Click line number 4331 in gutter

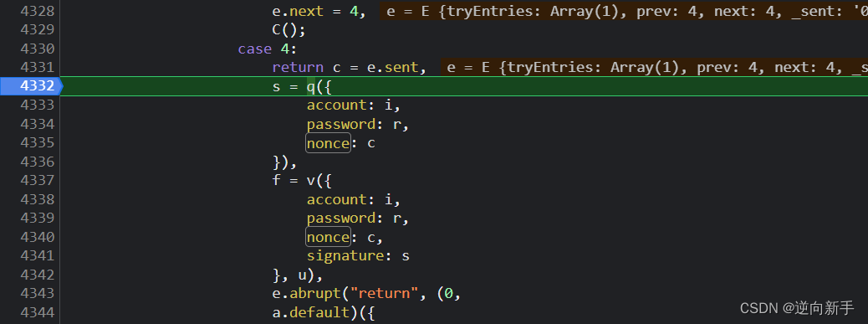click(38, 68)
